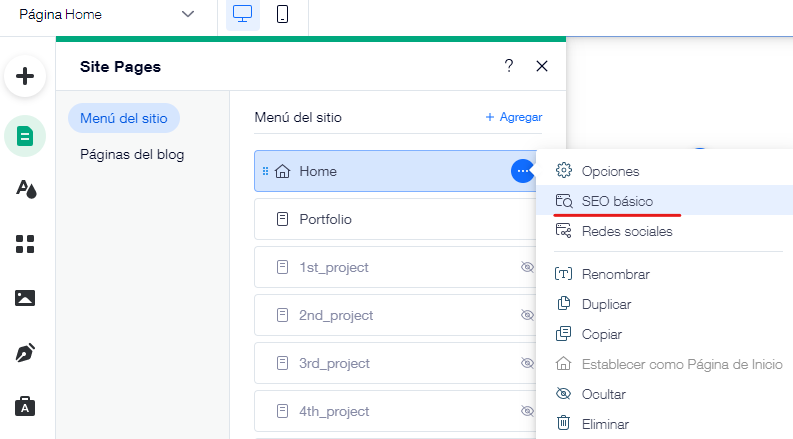This screenshot has height=439, width=793.
Task: Open the Páginas del blog section
Action: click(x=132, y=154)
